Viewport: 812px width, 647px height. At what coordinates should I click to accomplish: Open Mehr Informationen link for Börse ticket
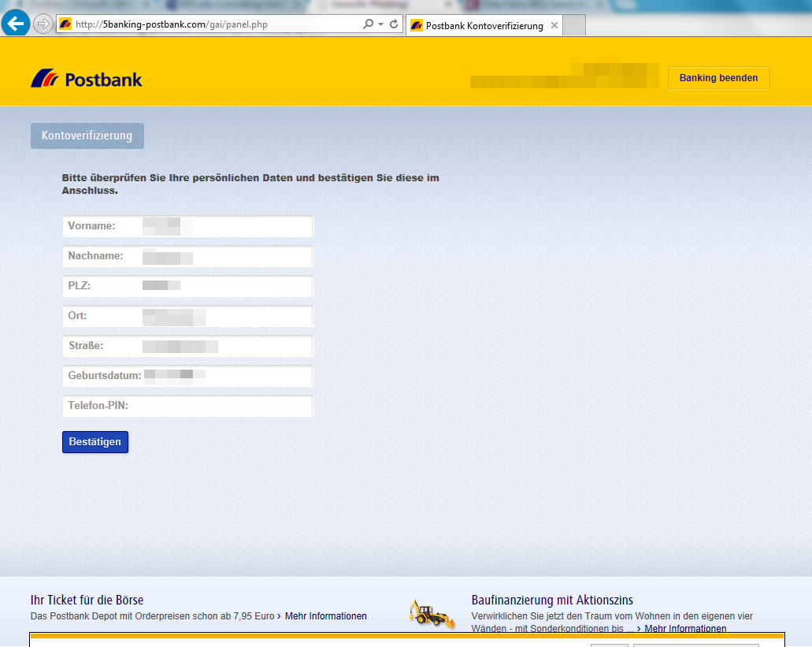[x=326, y=616]
